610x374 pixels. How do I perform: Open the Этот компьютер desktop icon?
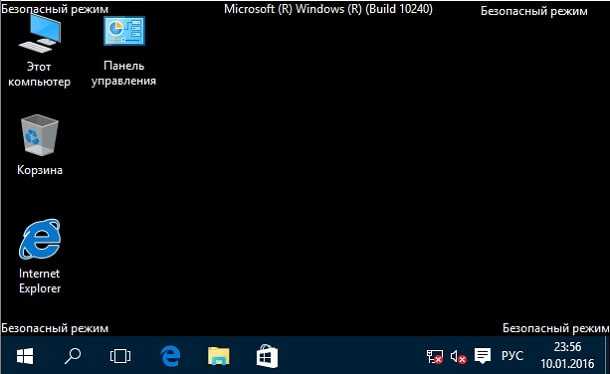pos(39,51)
